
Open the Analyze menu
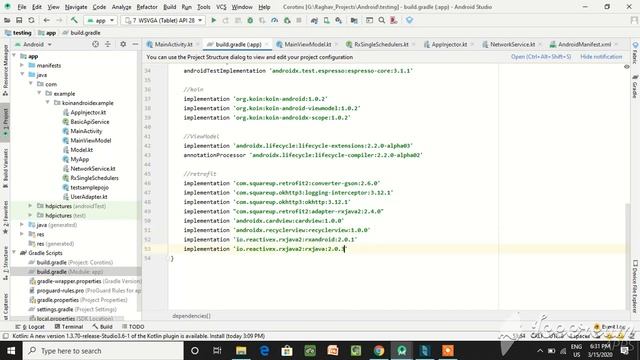point(121,7)
